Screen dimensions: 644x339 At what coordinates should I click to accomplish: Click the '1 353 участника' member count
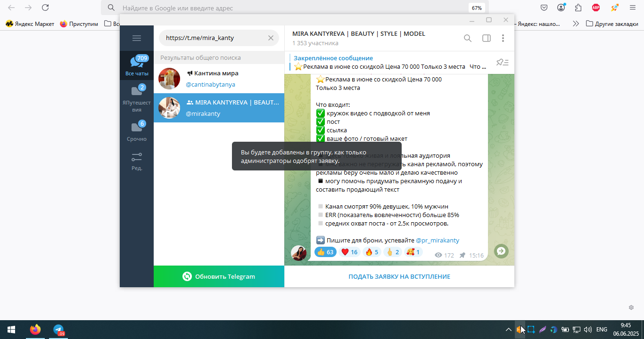pyautogui.click(x=315, y=43)
